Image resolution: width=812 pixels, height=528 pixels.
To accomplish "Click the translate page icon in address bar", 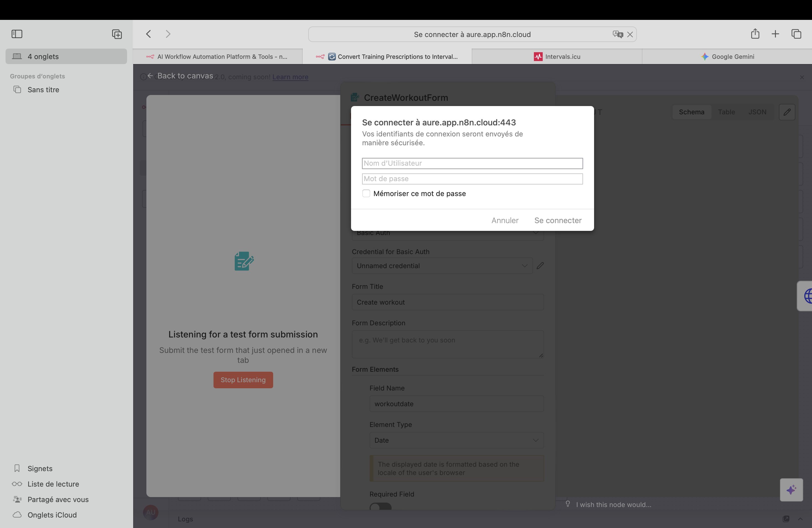I will [x=617, y=35].
